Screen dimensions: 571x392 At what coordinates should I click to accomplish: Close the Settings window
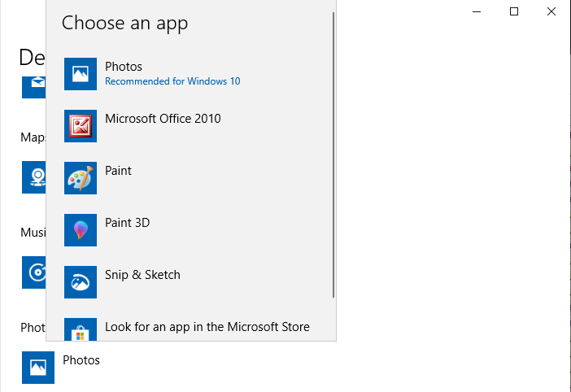(x=551, y=11)
